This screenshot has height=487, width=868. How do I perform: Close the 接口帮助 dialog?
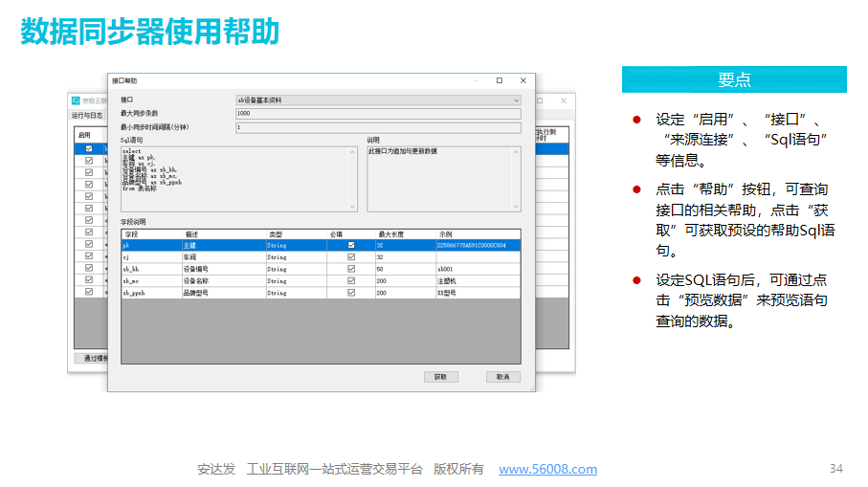click(523, 81)
